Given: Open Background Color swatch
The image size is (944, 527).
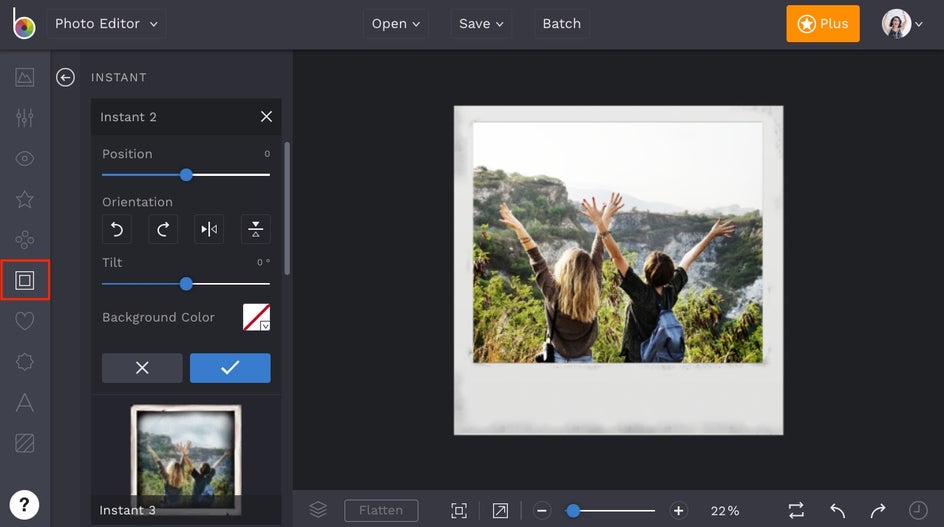Looking at the screenshot, I should click(256, 318).
